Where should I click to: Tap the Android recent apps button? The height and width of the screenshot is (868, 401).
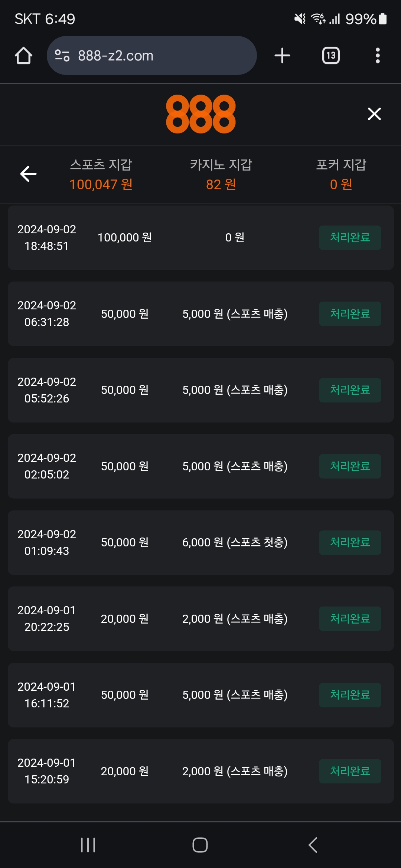[x=88, y=845]
